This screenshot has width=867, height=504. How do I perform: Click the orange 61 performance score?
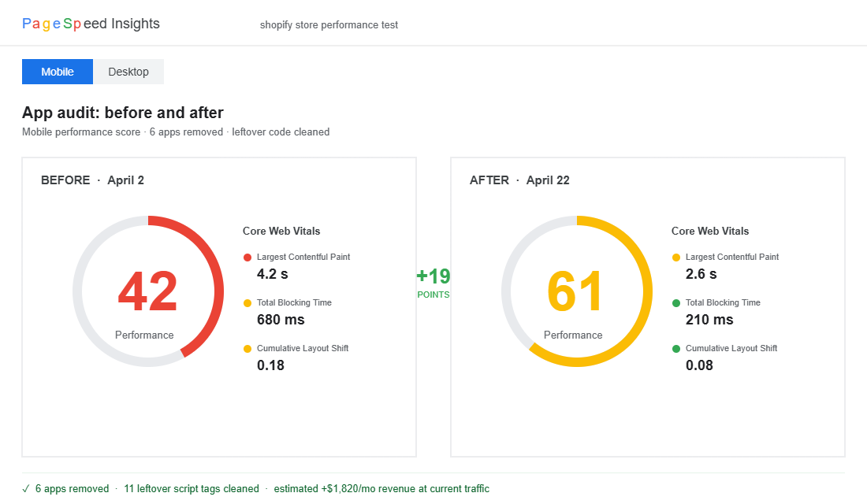575,292
